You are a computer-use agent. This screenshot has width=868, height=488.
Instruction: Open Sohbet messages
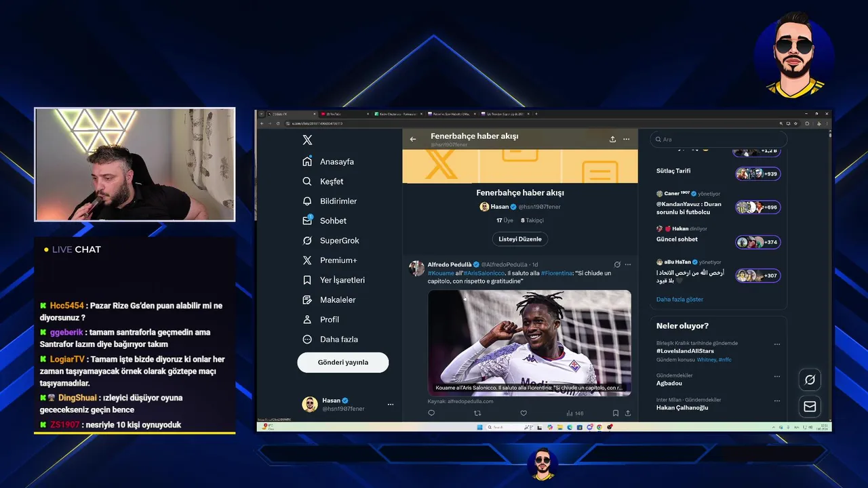324,221
